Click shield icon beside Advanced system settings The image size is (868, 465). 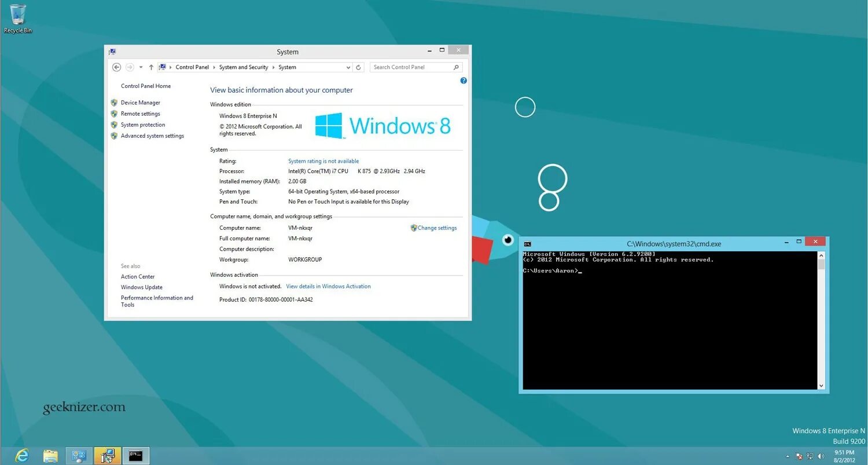pos(114,136)
